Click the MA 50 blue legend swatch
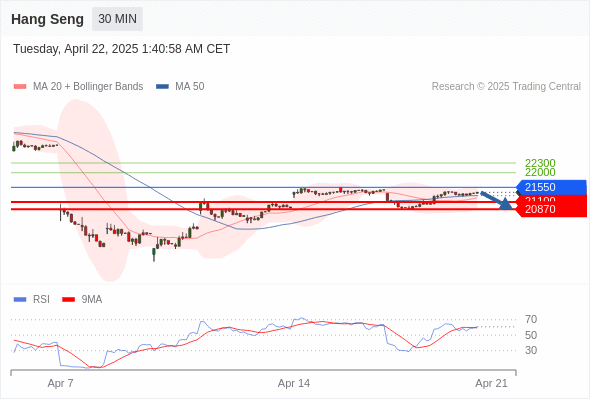This screenshot has height=400, width=590. 163,87
